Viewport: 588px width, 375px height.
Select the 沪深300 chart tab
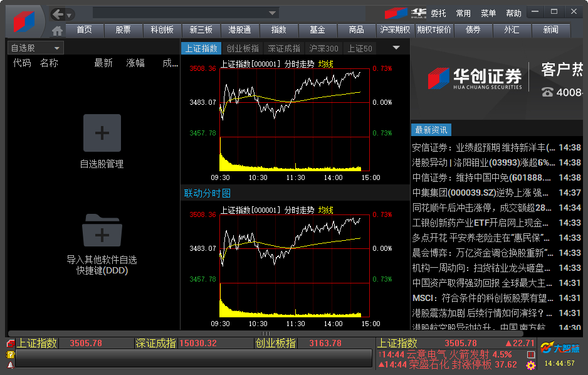pos(323,48)
